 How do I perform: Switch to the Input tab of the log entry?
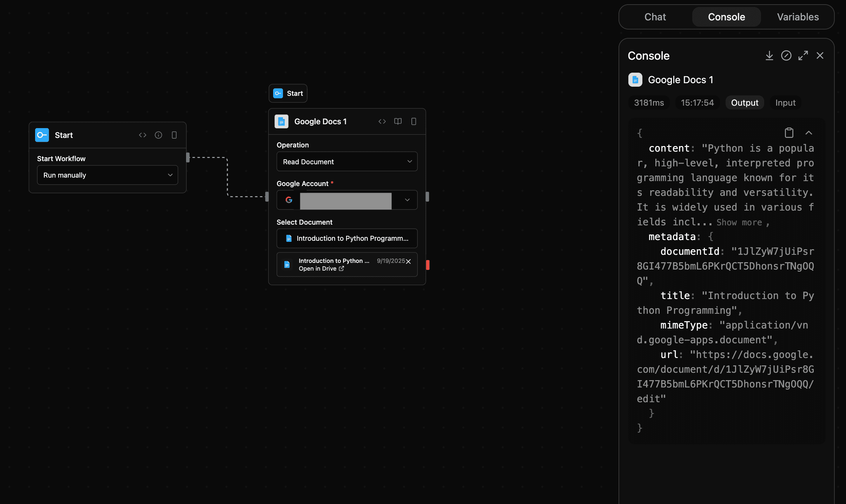pos(785,102)
